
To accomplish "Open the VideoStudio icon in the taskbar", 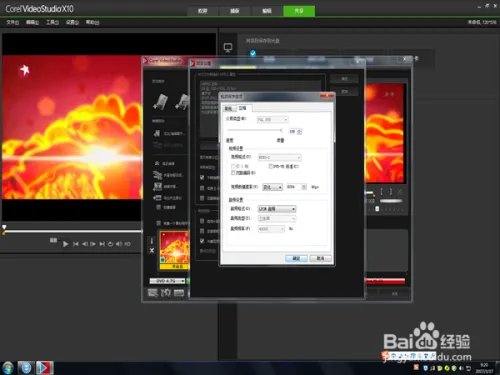I will coord(45,368).
